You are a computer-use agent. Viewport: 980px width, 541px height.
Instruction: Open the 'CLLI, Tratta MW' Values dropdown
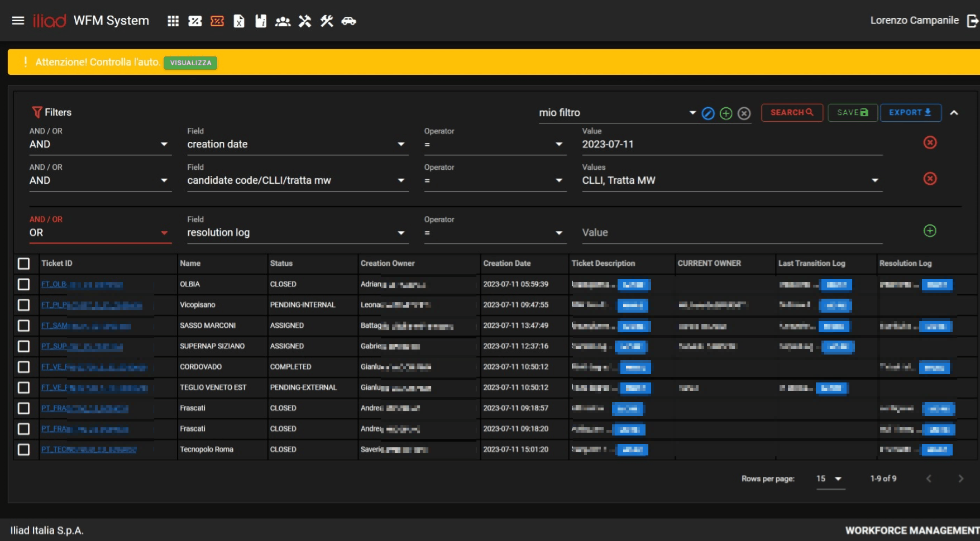732,180
